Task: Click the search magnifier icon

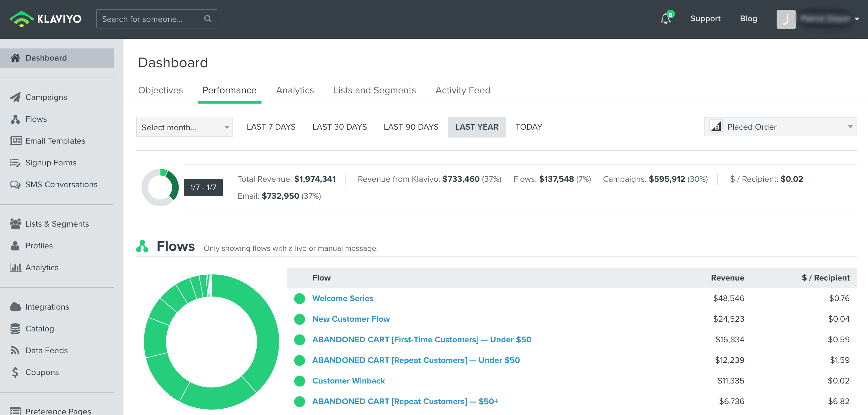Action: (208, 19)
